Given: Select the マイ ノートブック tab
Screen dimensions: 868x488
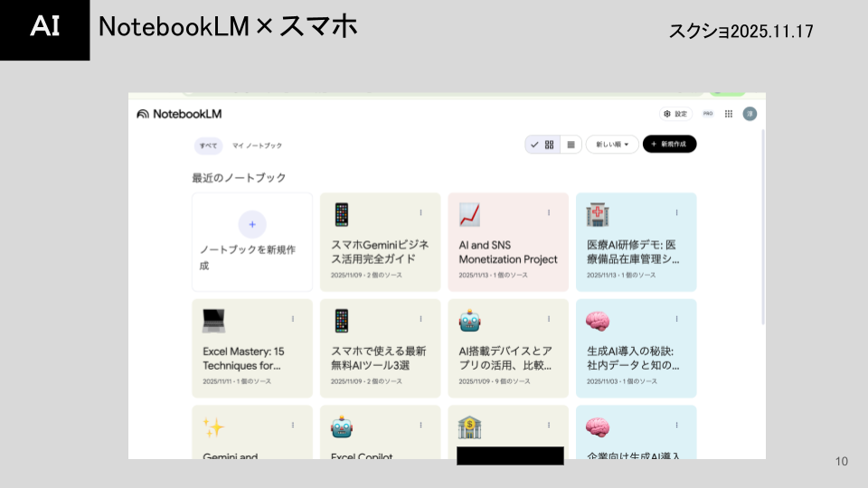Looking at the screenshot, I should click(257, 145).
